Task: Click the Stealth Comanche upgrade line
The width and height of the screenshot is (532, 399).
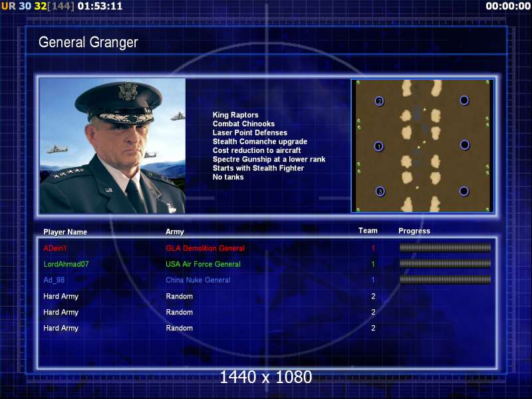Action: tap(260, 142)
